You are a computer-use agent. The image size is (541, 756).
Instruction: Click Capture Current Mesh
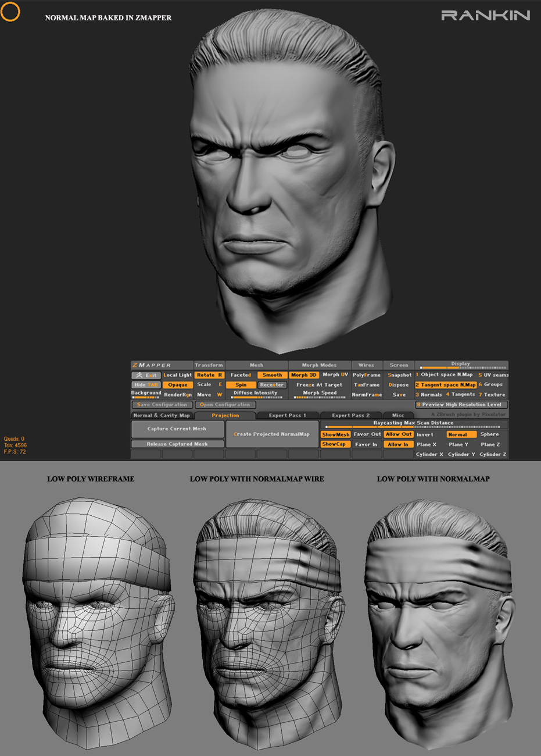point(177,429)
